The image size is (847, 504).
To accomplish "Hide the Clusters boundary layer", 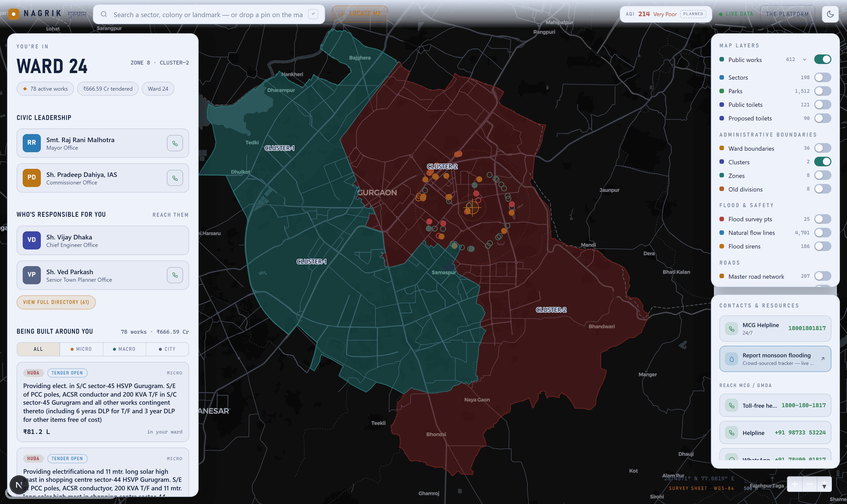I will (823, 162).
